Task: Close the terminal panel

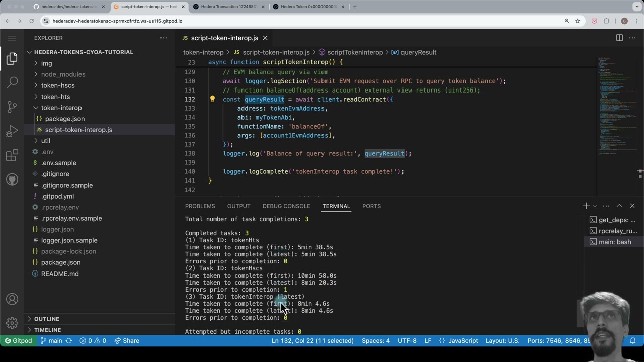Action: (632, 206)
